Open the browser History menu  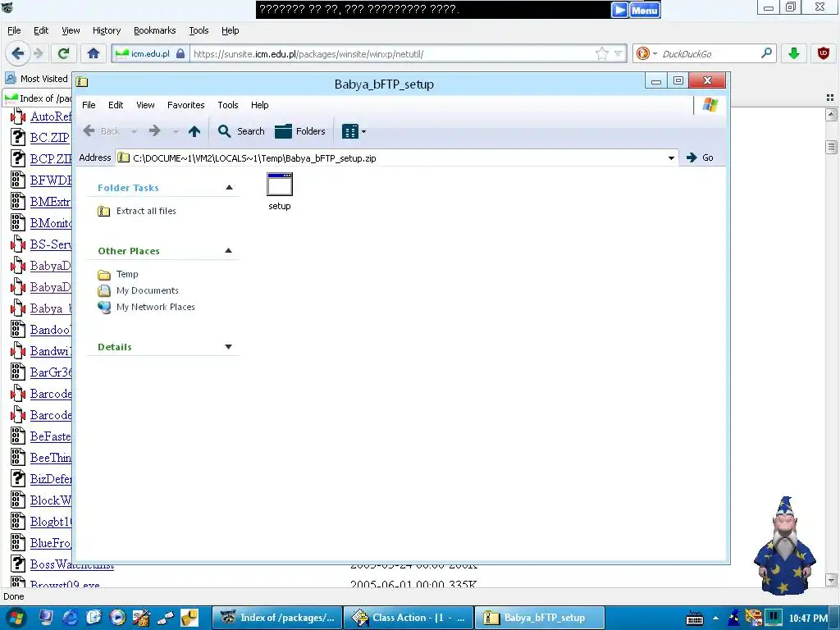107,30
